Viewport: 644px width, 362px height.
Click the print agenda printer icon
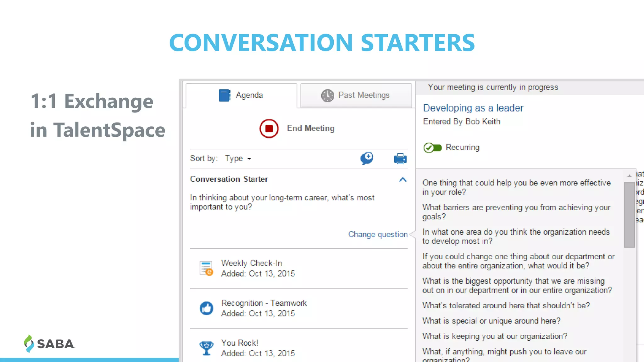tap(400, 158)
